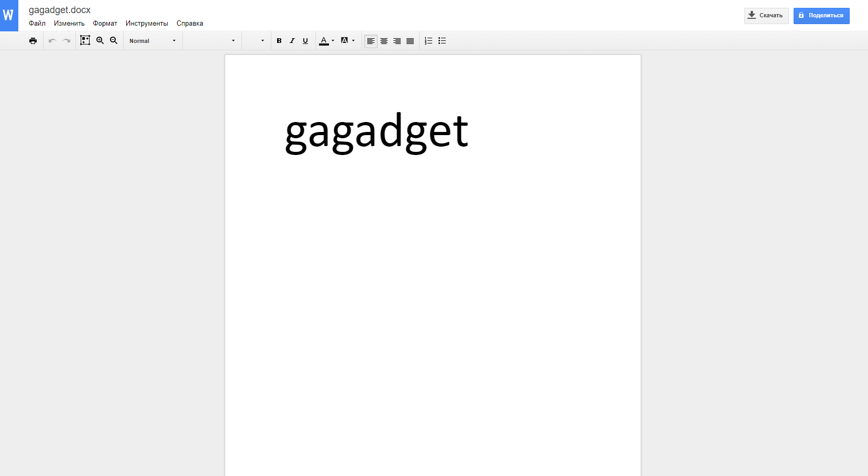Align text to the right
This screenshot has width=868, height=476.
(397, 41)
